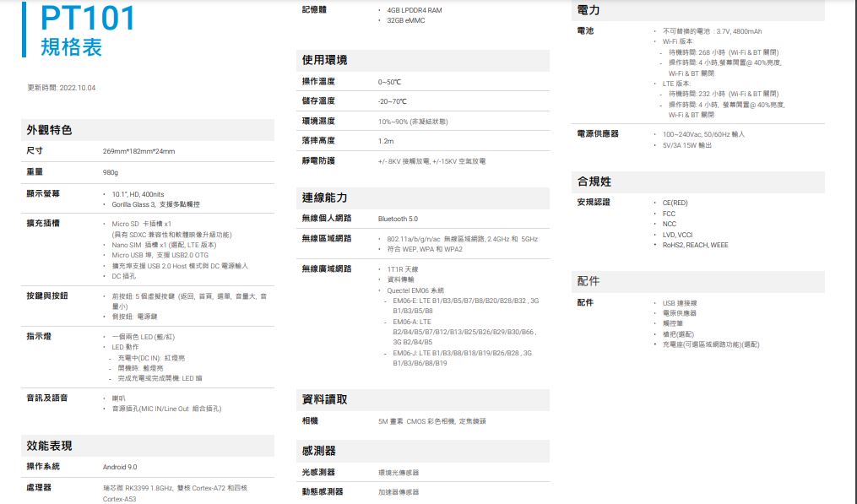857x504 pixels.
Task: Click the 安規認證 row label
Action: click(592, 203)
